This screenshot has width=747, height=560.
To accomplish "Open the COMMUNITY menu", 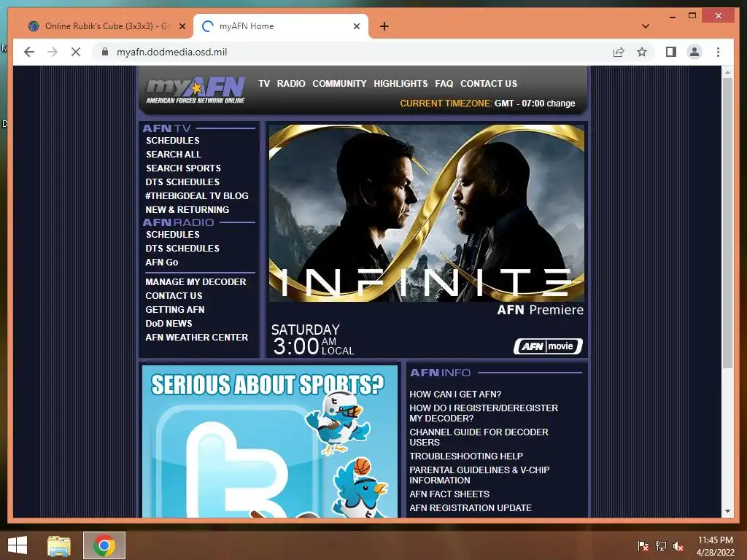I will [339, 83].
